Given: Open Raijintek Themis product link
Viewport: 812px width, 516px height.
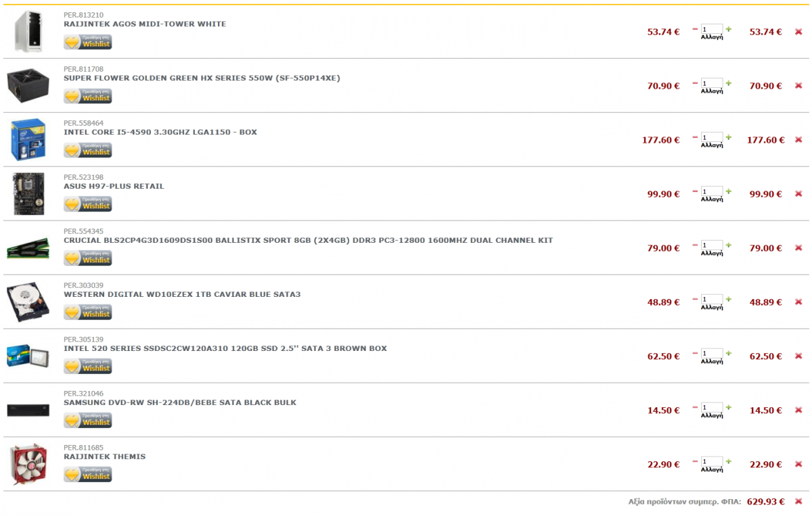Looking at the screenshot, I should pos(105,457).
